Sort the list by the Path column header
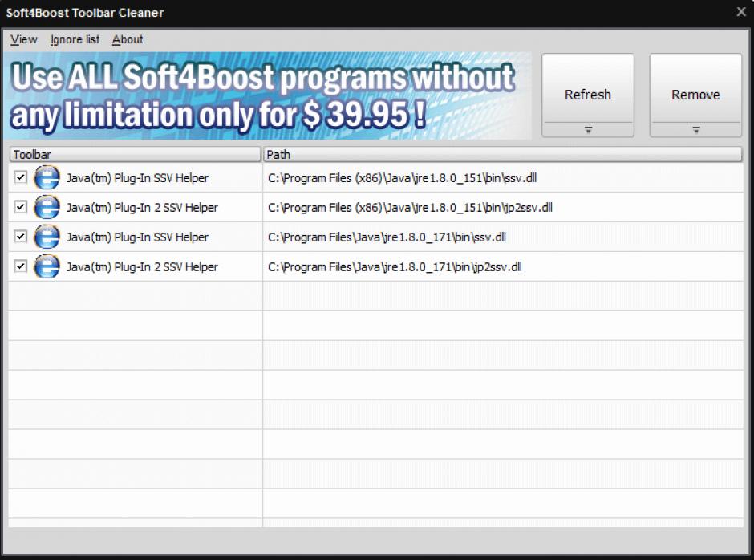 [x=502, y=154]
